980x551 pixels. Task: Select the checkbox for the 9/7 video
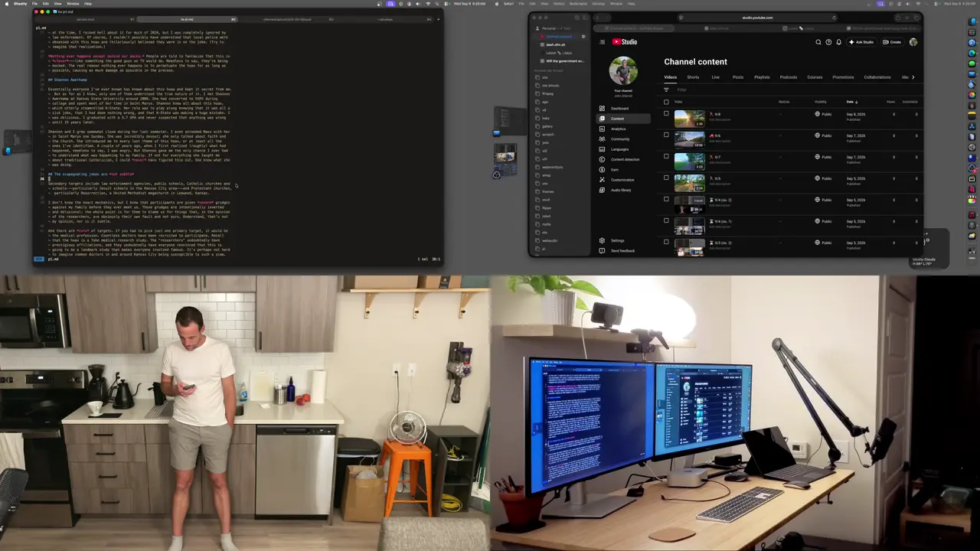[x=666, y=157]
